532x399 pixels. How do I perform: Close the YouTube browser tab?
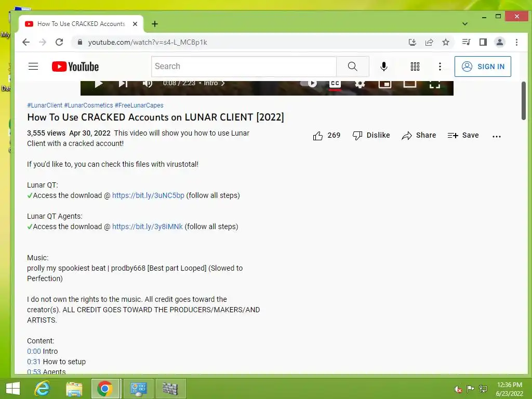tap(135, 24)
